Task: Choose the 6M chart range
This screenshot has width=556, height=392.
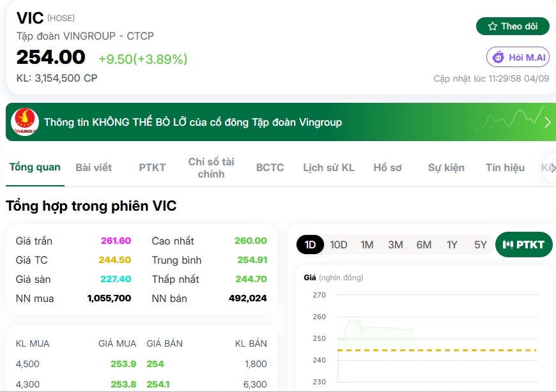Action: 424,245
